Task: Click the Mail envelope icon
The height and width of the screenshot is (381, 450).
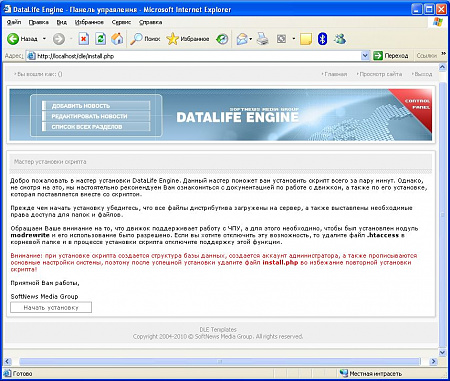Action: 242,39
